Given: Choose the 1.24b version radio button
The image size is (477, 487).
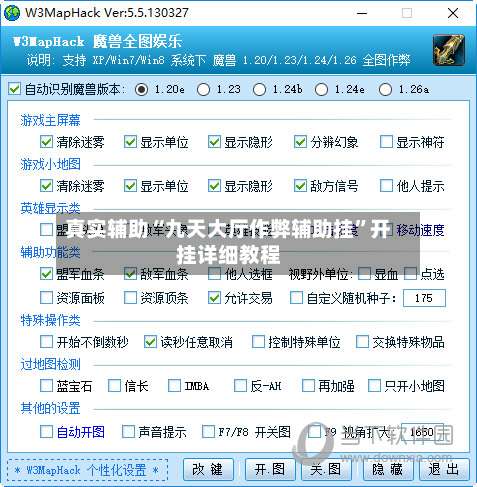Looking at the screenshot, I should click(259, 89).
